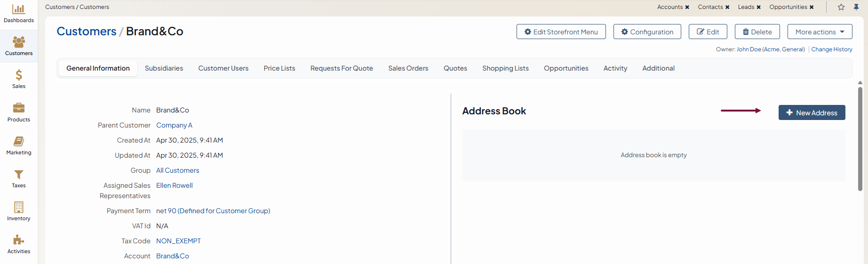This screenshot has width=868, height=264.
Task: Close the Leads pinned shortcut
Action: 759,7
